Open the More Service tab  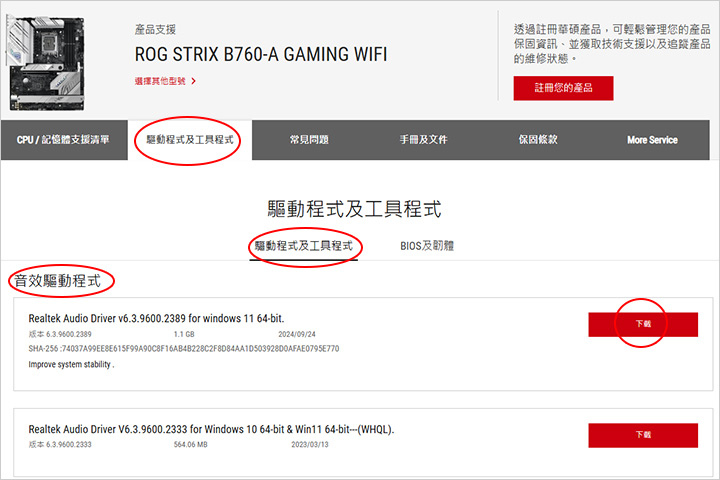click(652, 140)
